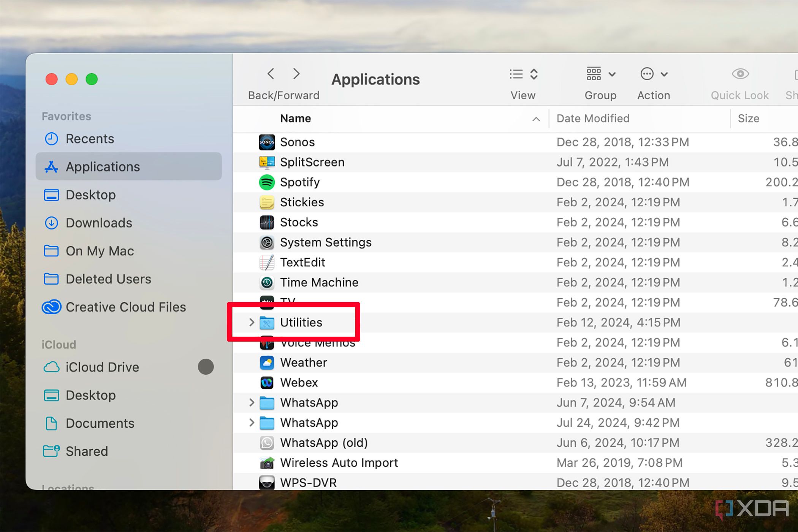
Task: Sort by the Name column header
Action: pos(296,119)
